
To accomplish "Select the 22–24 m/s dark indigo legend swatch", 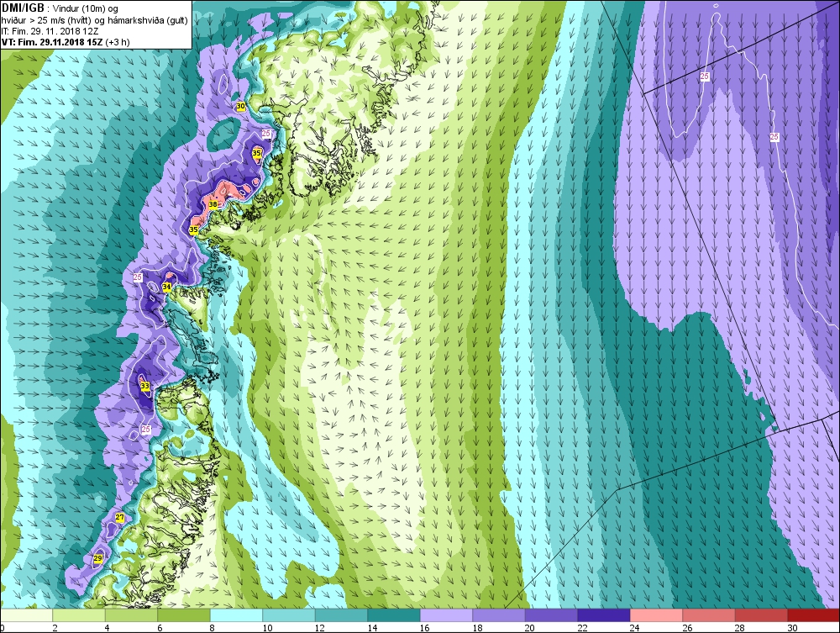I will 604,615.
